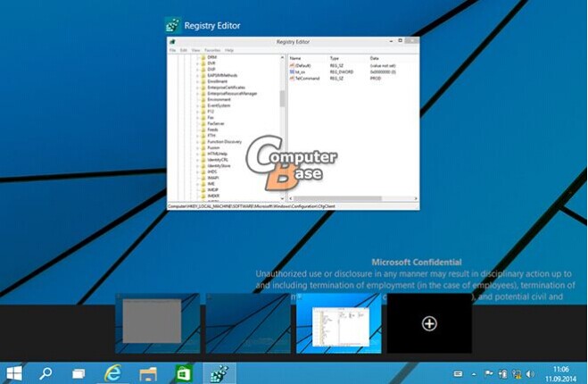Open Search from the taskbar magnifier
Screen dimensions: 588x384
click(46, 373)
